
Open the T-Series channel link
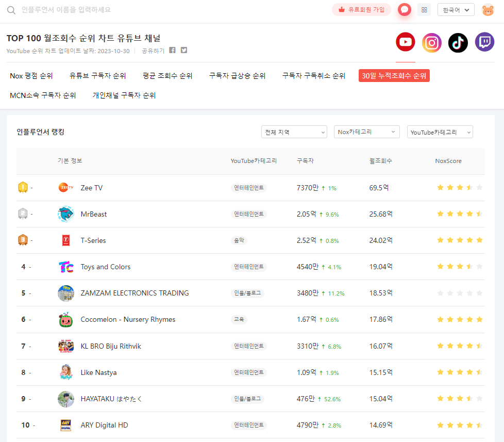click(x=93, y=241)
